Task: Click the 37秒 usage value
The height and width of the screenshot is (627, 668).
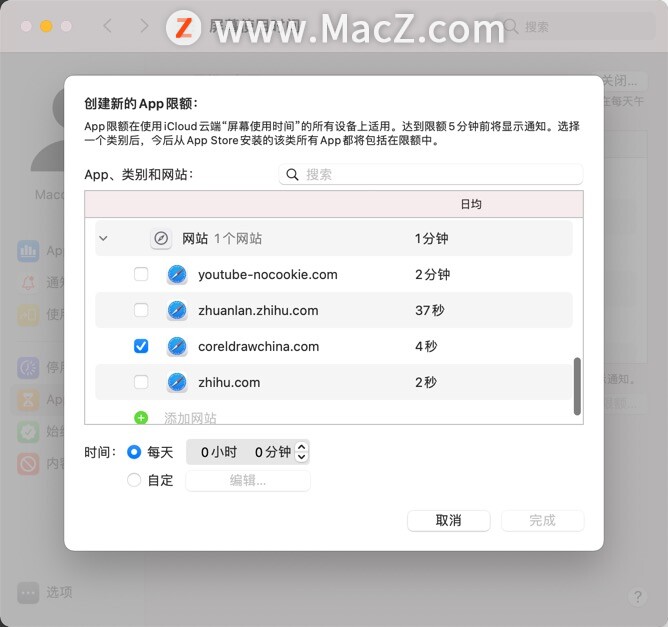Action: (430, 310)
